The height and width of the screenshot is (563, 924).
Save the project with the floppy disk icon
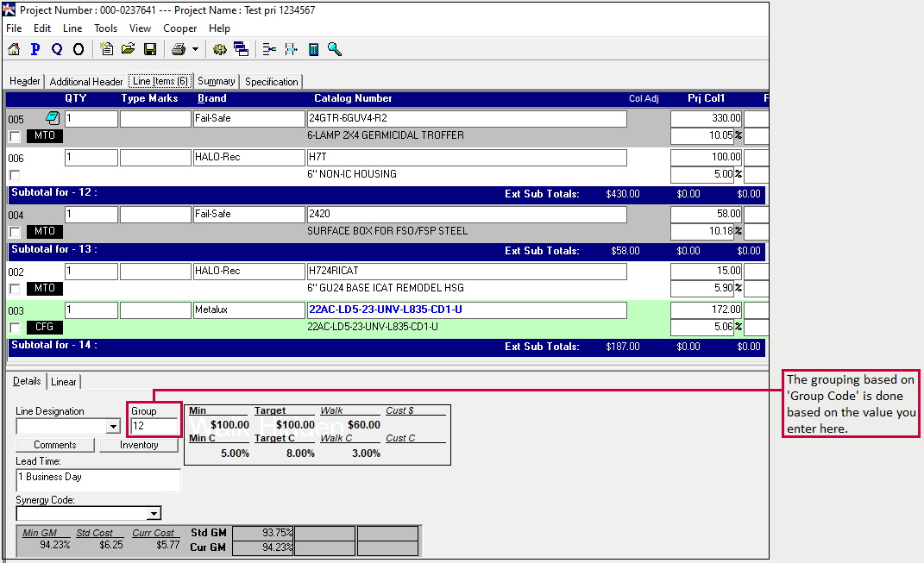[x=150, y=49]
